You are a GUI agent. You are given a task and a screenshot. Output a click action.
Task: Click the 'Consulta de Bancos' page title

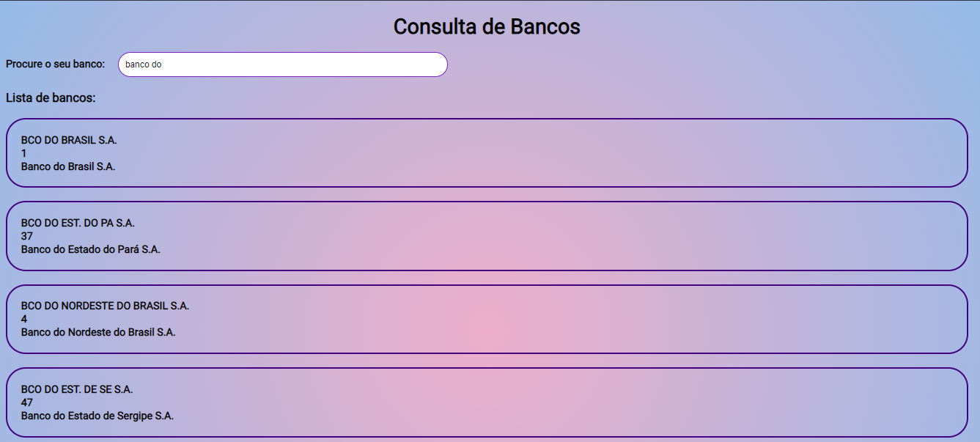486,26
